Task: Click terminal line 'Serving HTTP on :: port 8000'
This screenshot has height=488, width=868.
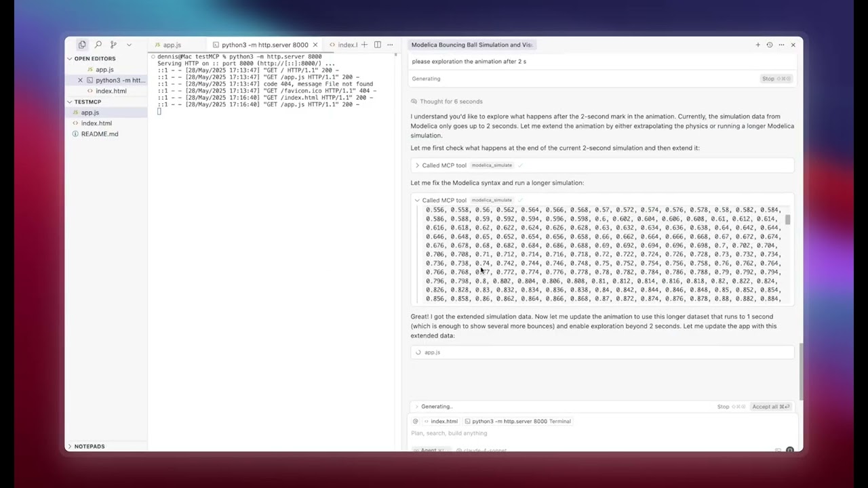Action: tap(245, 64)
